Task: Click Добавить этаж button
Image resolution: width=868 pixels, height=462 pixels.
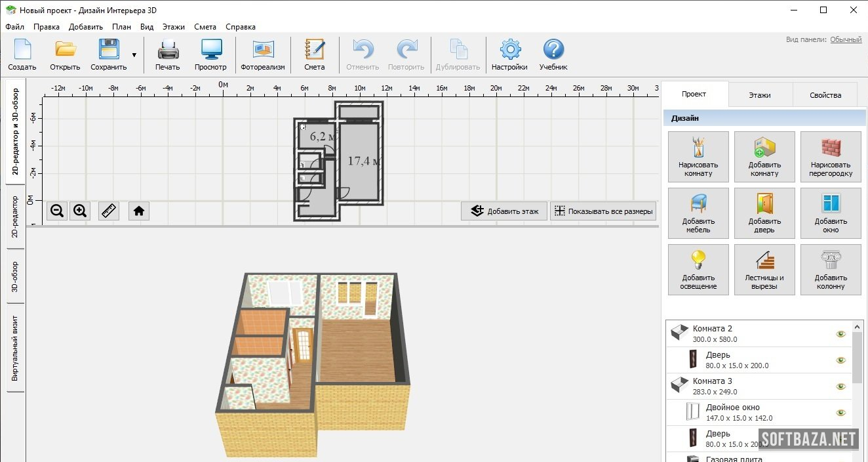Action: [x=504, y=211]
